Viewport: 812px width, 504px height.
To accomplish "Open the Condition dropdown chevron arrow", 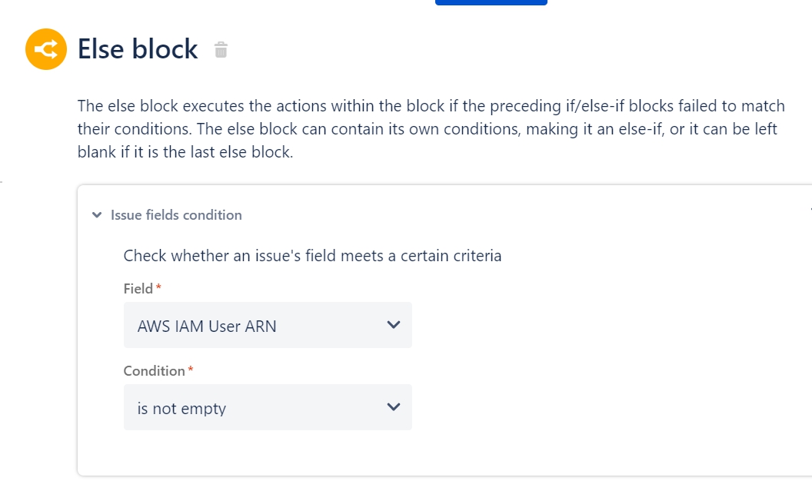I will point(394,407).
